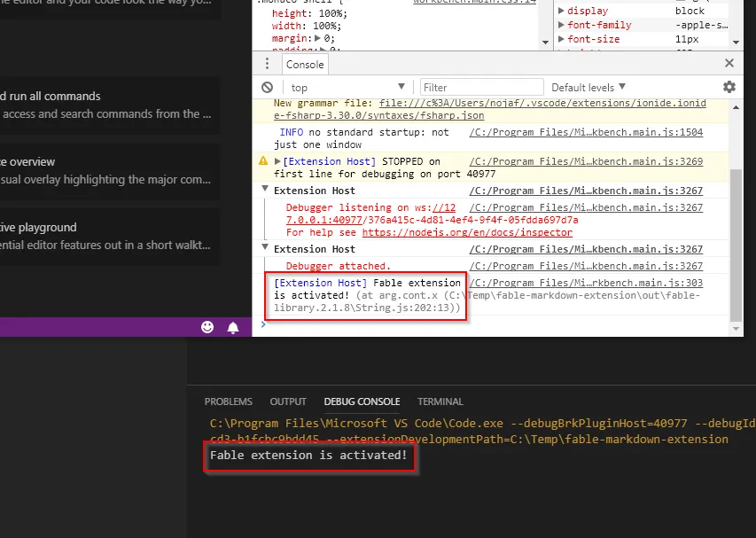Image resolution: width=756 pixels, height=538 pixels.
Task: Open notifications bell in status bar
Action: click(x=233, y=327)
